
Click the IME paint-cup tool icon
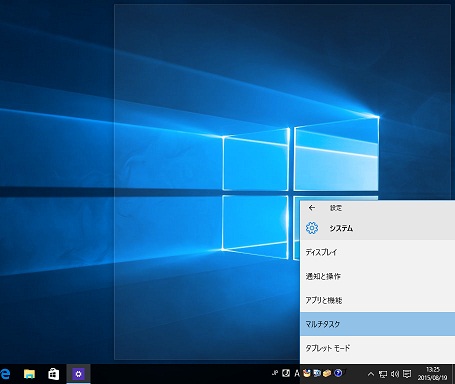tap(307, 373)
